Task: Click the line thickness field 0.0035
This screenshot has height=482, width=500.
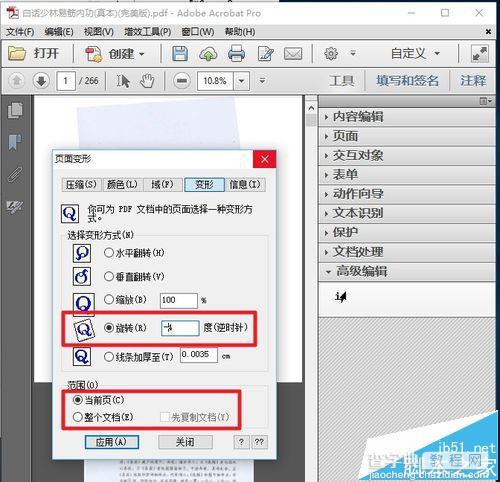Action: pyautogui.click(x=199, y=355)
